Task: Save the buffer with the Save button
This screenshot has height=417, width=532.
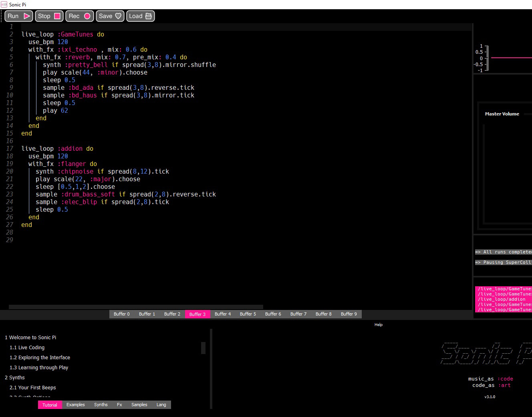Action: click(x=110, y=16)
